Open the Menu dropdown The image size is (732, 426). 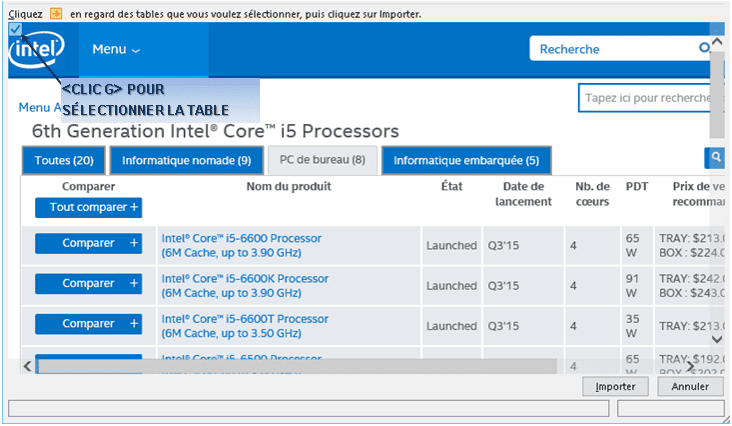[116, 49]
